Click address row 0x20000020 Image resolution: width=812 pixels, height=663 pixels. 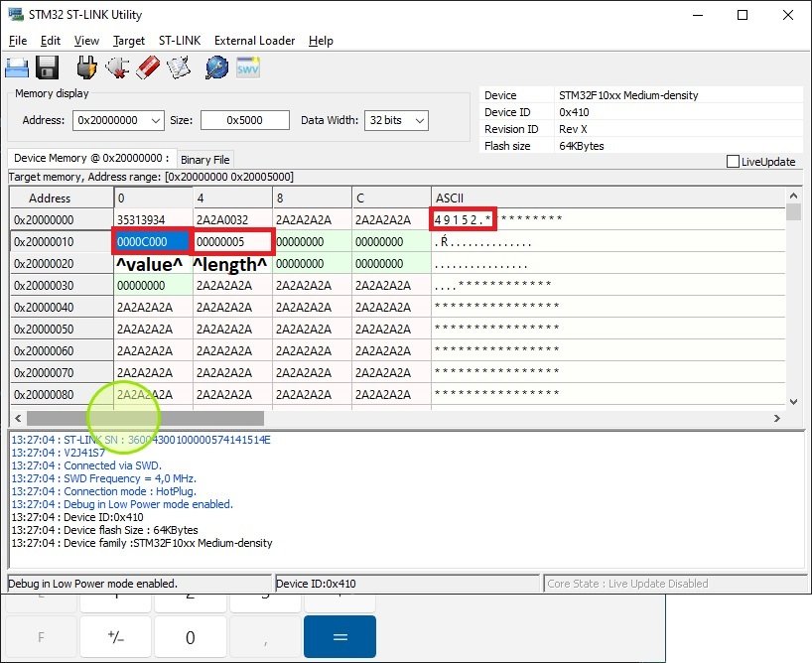pyautogui.click(x=62, y=264)
